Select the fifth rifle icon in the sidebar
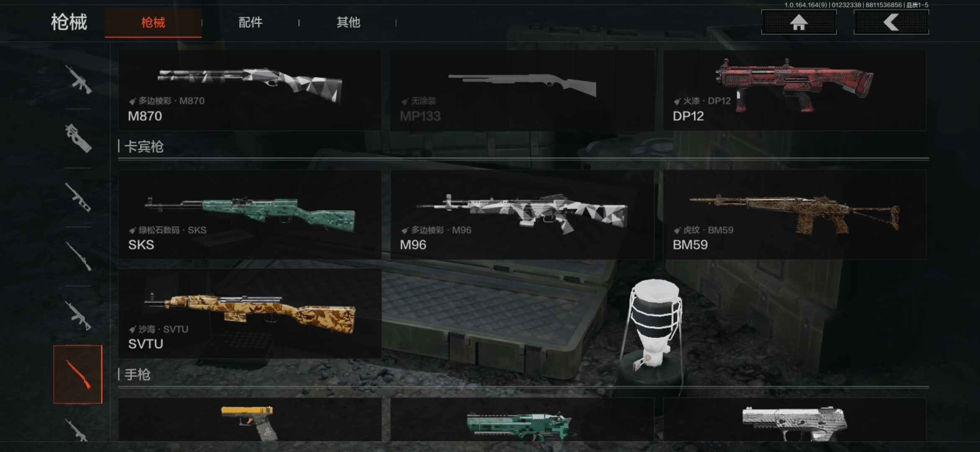The width and height of the screenshot is (980, 452). 78,315
